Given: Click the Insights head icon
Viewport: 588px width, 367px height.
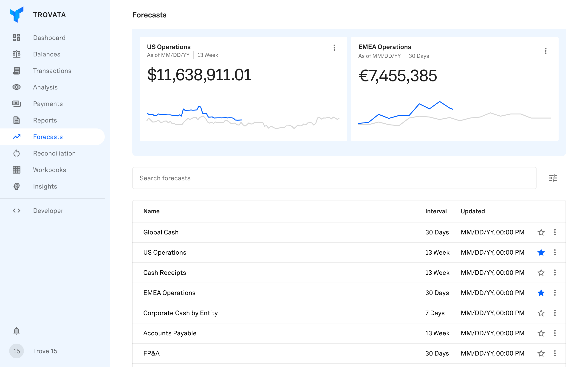Looking at the screenshot, I should click(x=16, y=186).
